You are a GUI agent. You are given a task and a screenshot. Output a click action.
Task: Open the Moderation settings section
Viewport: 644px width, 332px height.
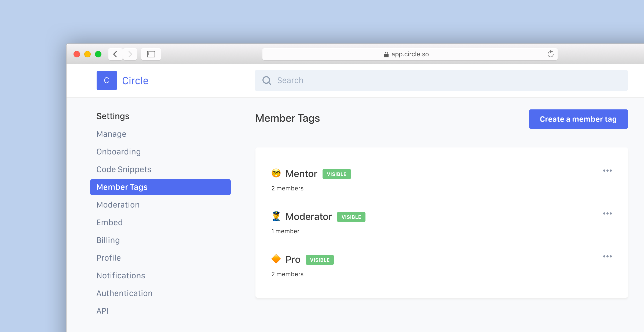click(x=118, y=205)
